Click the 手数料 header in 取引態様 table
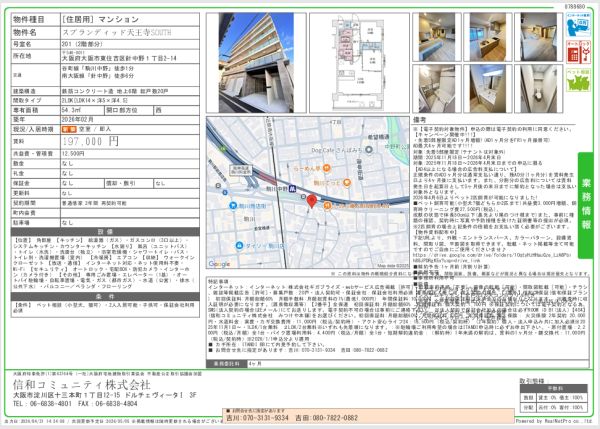 point(554,388)
